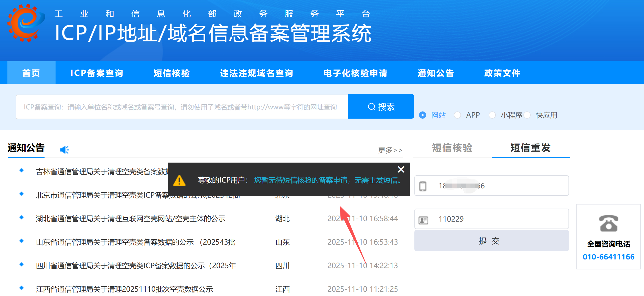Switch to the 短信核验 tab
Viewport: 644px width, 296px height.
452,148
